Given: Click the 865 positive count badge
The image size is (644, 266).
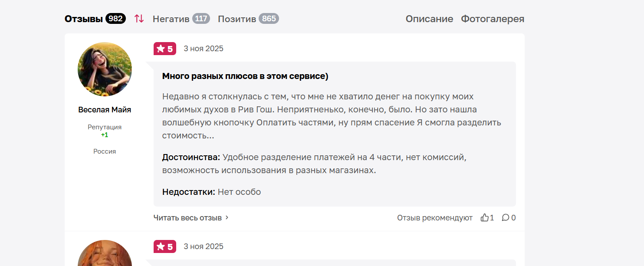Looking at the screenshot, I should pos(269,19).
